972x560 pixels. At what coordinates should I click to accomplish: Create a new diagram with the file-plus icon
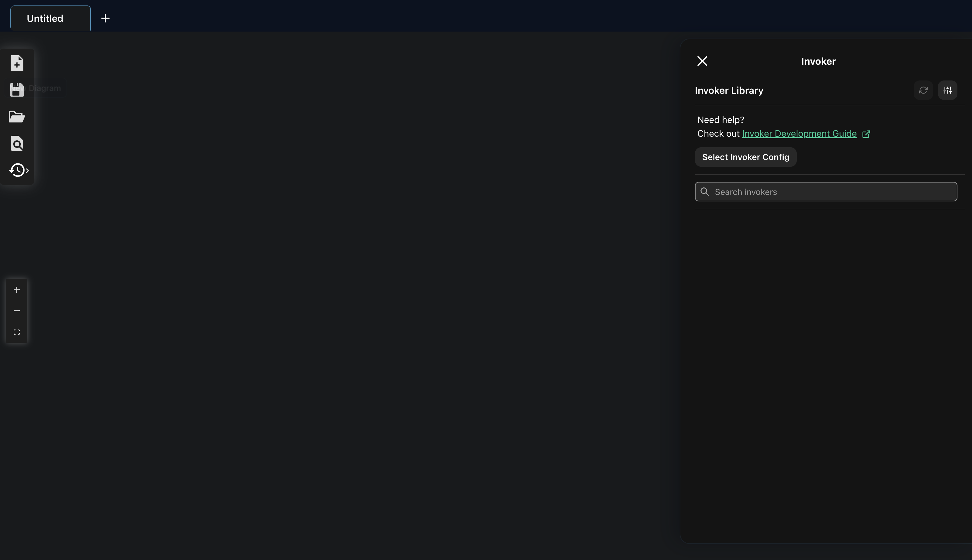click(x=17, y=63)
